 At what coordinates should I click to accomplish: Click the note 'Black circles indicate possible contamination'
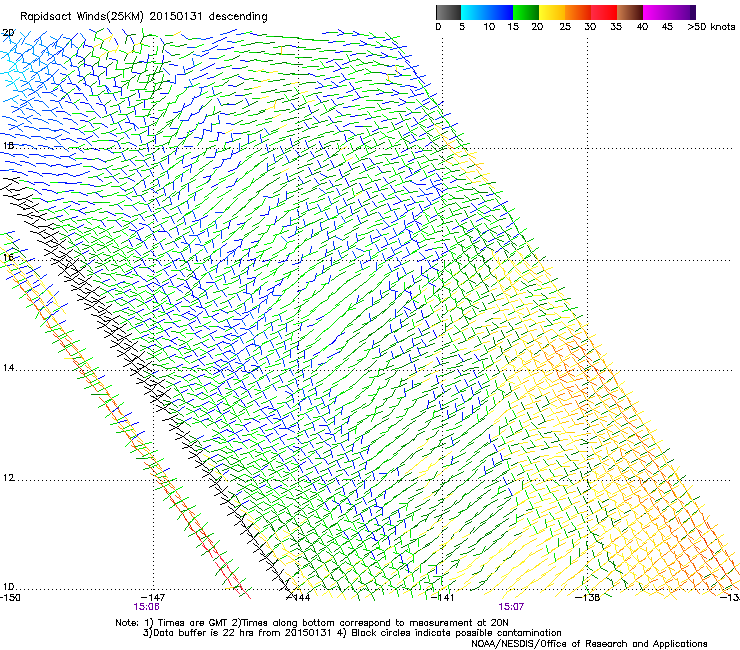point(456,633)
